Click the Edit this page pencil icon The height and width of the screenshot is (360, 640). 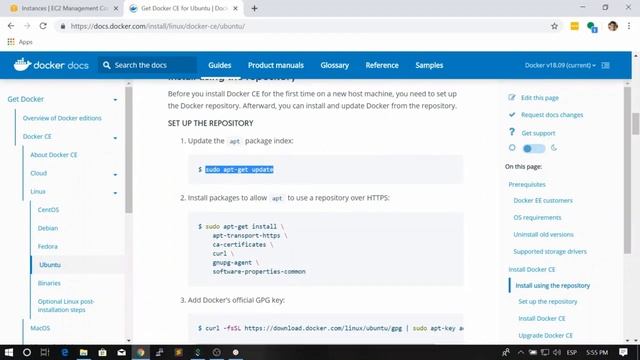tap(512, 97)
